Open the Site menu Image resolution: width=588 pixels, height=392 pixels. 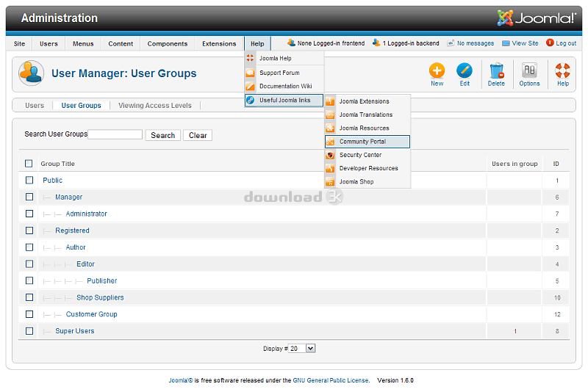[x=20, y=44]
